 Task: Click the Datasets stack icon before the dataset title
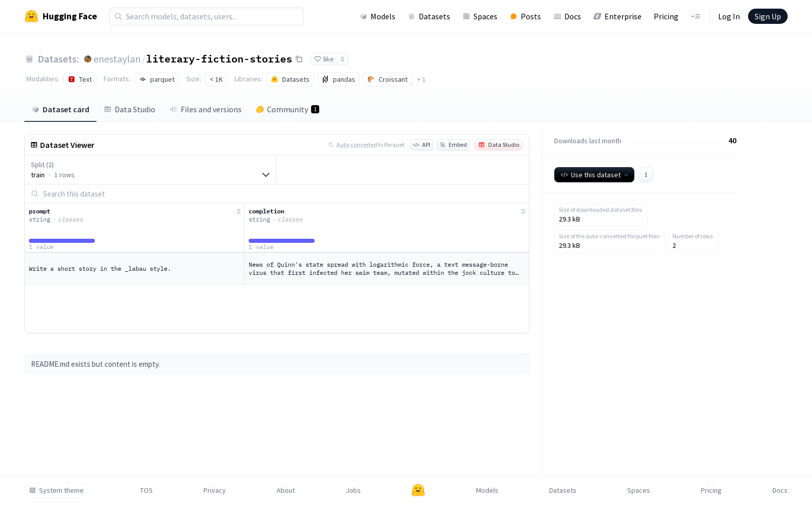(29, 59)
